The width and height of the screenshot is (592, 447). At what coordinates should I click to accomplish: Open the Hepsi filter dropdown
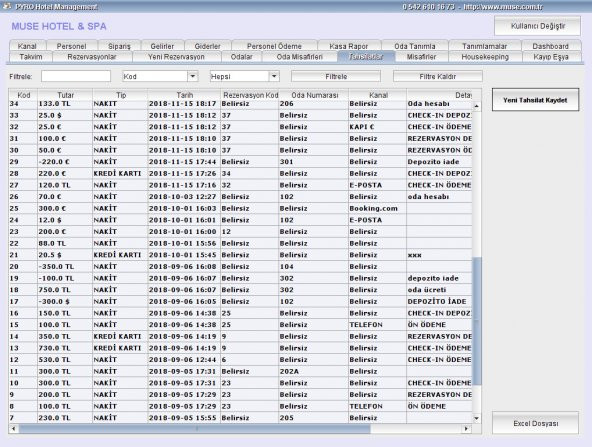274,76
